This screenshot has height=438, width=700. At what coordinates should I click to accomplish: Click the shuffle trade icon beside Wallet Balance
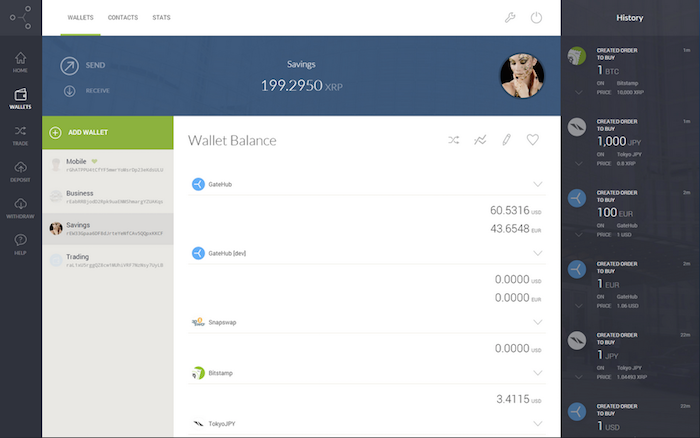tap(454, 140)
